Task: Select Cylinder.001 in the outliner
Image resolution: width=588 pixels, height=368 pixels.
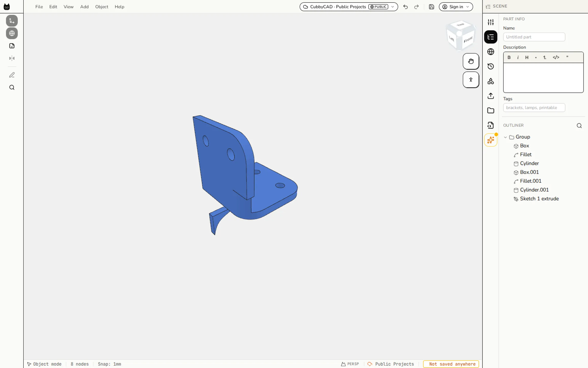Action: (x=534, y=190)
